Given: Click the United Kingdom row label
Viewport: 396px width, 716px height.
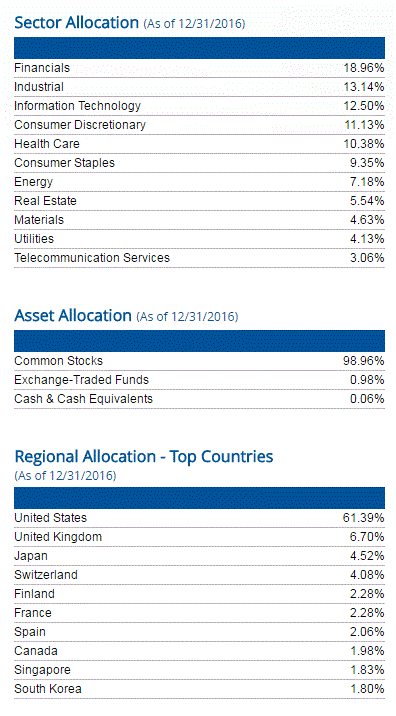Looking at the screenshot, I should pos(58,537).
